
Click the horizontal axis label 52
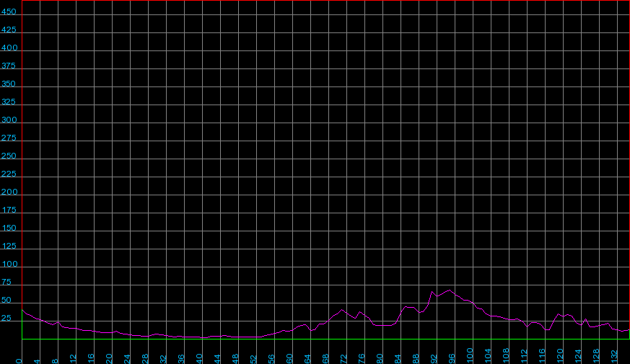pyautogui.click(x=253, y=359)
